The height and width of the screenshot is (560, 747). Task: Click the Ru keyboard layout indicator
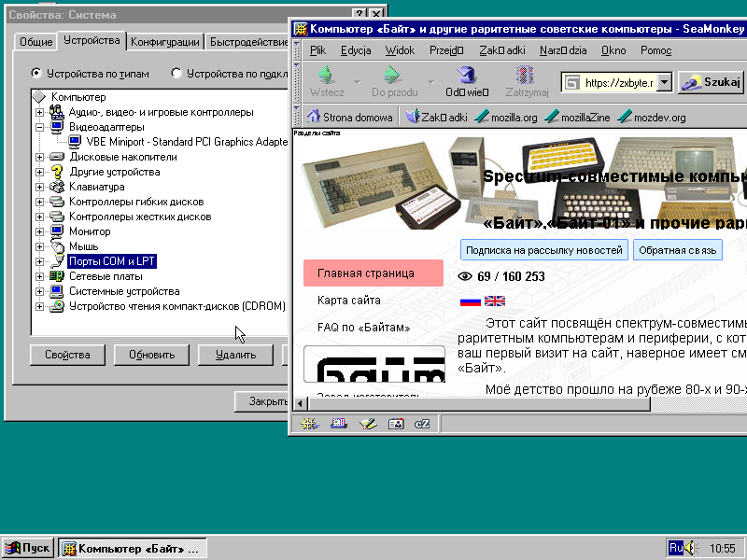[675, 548]
